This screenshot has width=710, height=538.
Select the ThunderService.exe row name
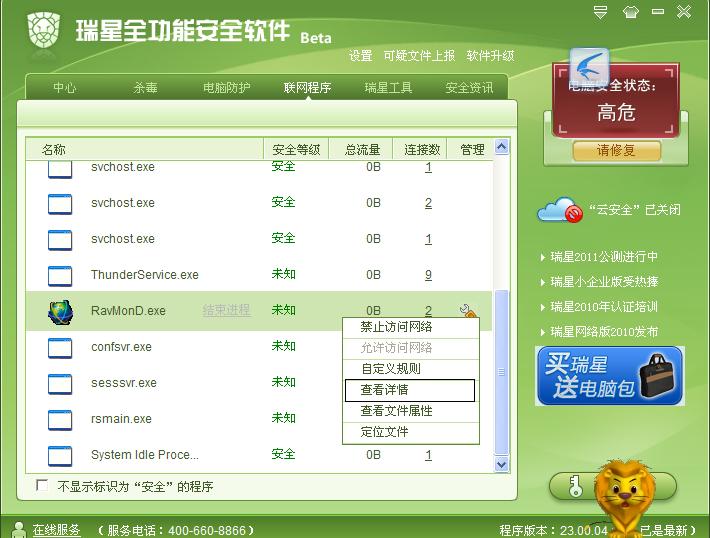145,275
